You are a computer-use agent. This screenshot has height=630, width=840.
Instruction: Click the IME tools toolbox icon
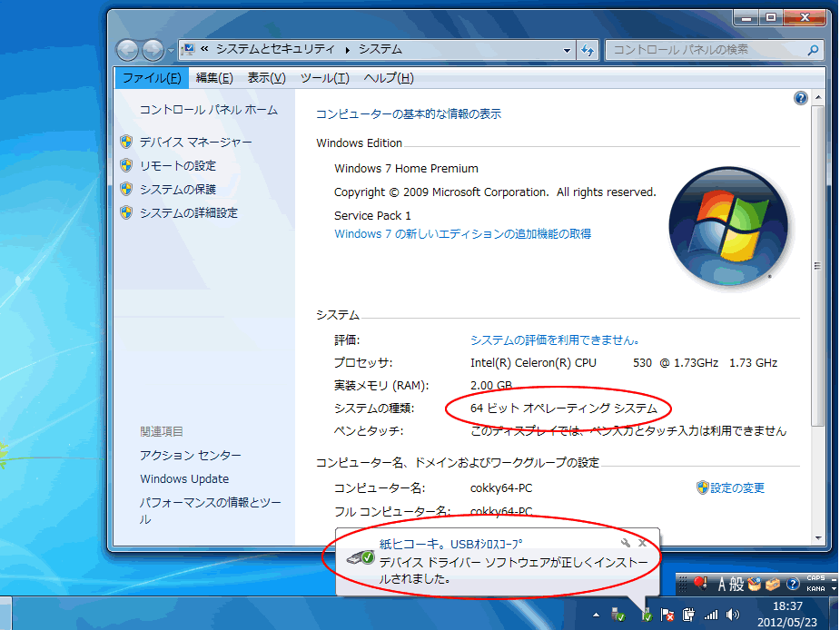pos(773,584)
